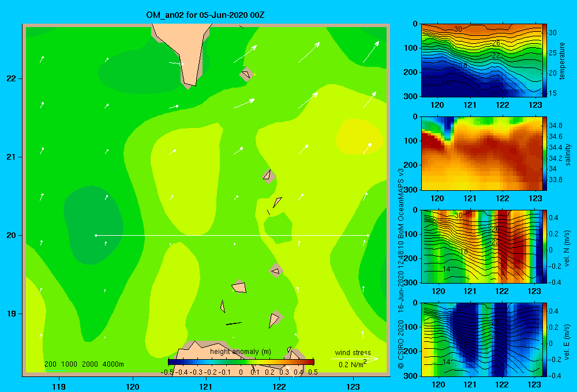Open the temperature depth section panel
Image resolution: width=577 pixels, height=392 pixels.
click(x=481, y=61)
